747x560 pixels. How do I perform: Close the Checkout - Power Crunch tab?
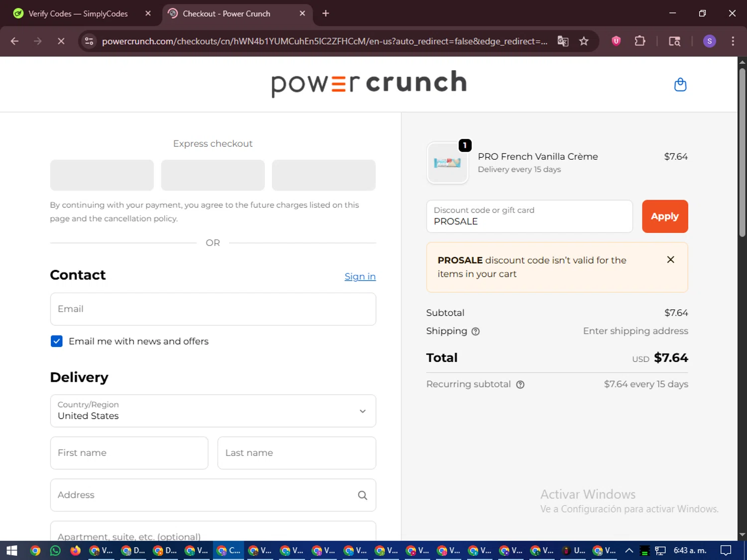coord(302,13)
